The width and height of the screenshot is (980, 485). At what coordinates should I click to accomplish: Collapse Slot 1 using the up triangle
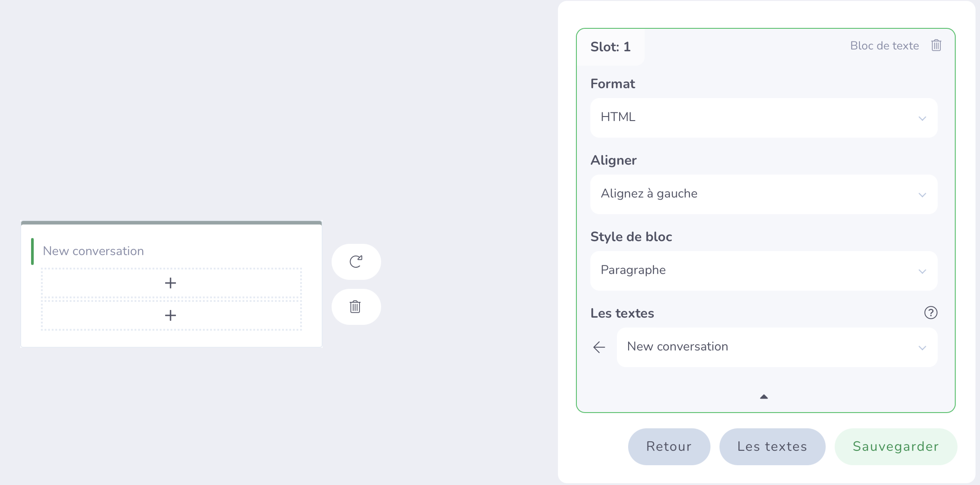tap(764, 397)
